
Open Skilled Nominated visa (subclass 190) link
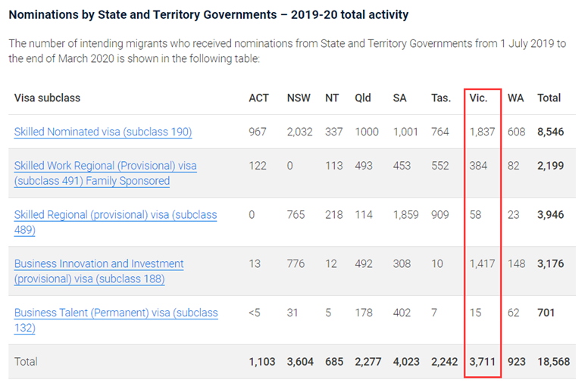coord(102,132)
